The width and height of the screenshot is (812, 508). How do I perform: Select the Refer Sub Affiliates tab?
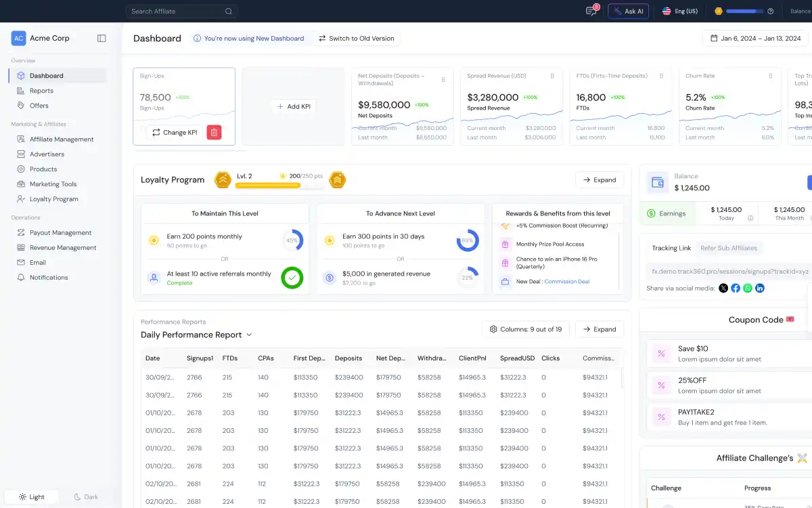point(729,248)
